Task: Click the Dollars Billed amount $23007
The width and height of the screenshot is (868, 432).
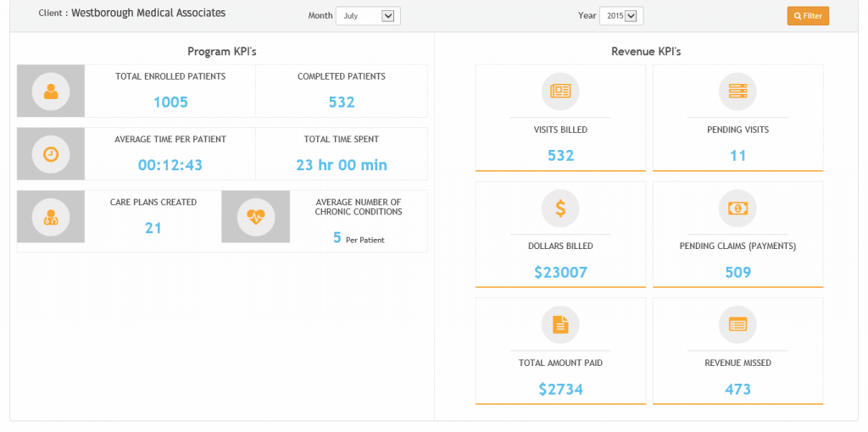Action: (561, 272)
